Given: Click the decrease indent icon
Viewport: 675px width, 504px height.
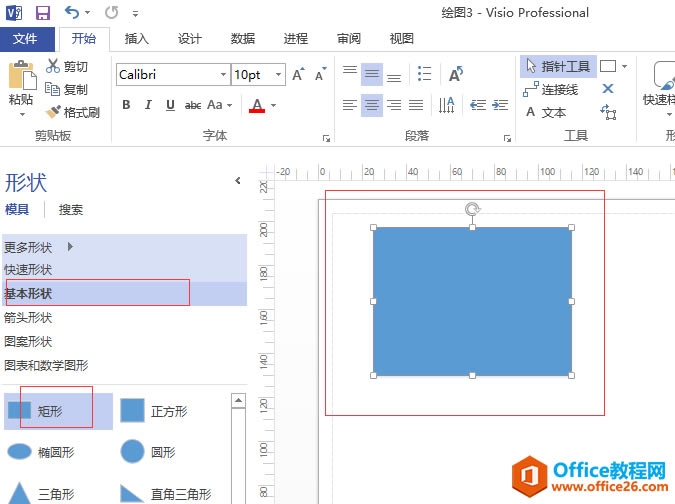Looking at the screenshot, I should (x=478, y=105).
